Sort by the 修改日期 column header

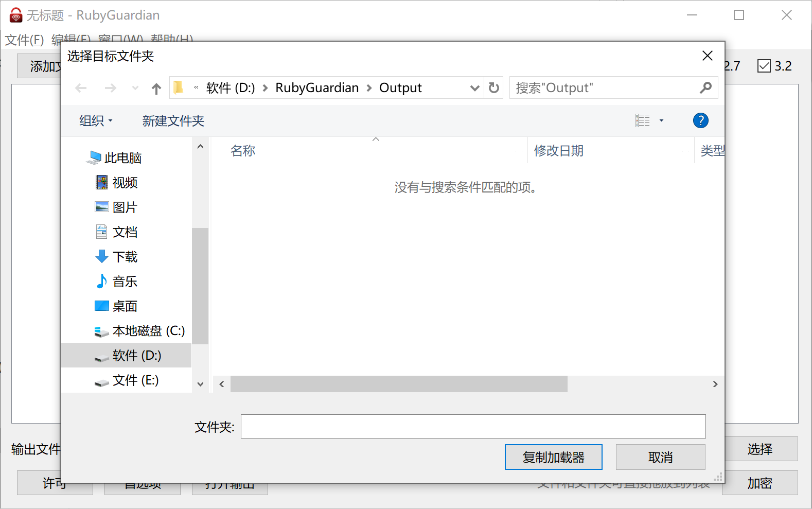point(558,151)
